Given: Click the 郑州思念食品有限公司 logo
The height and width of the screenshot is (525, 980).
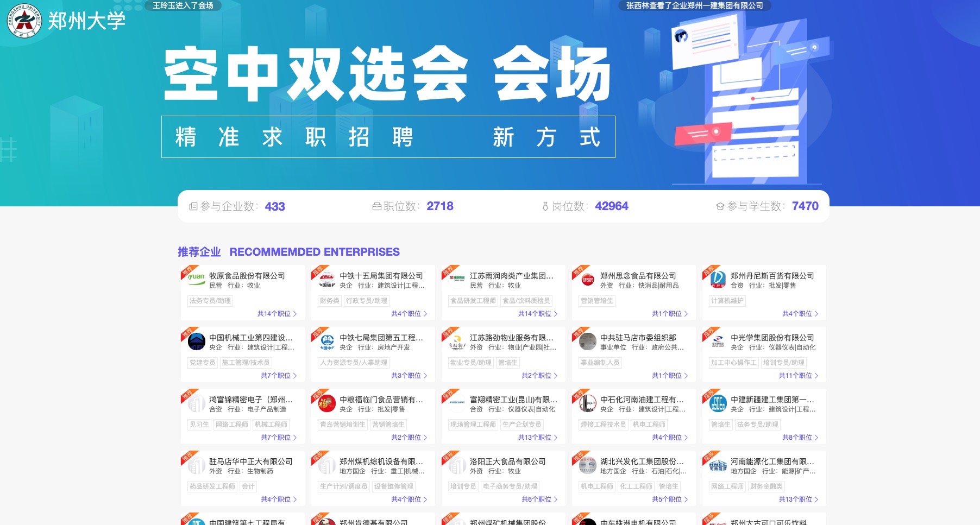Looking at the screenshot, I should point(587,279).
